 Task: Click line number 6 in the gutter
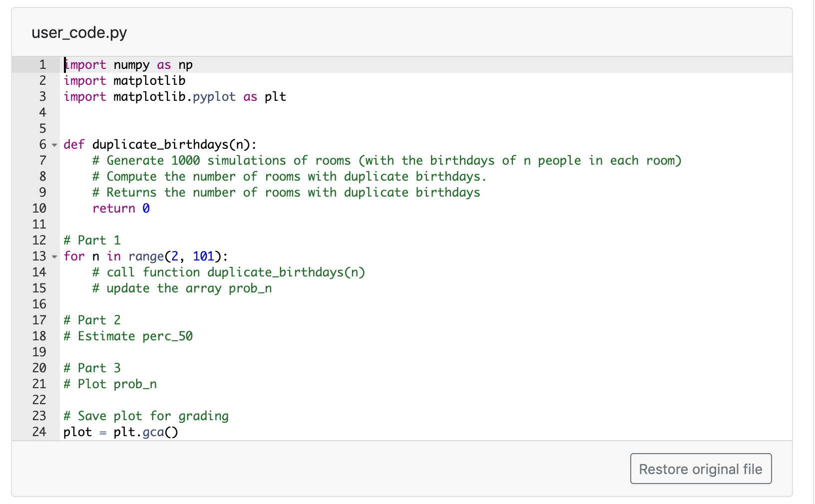pos(42,145)
